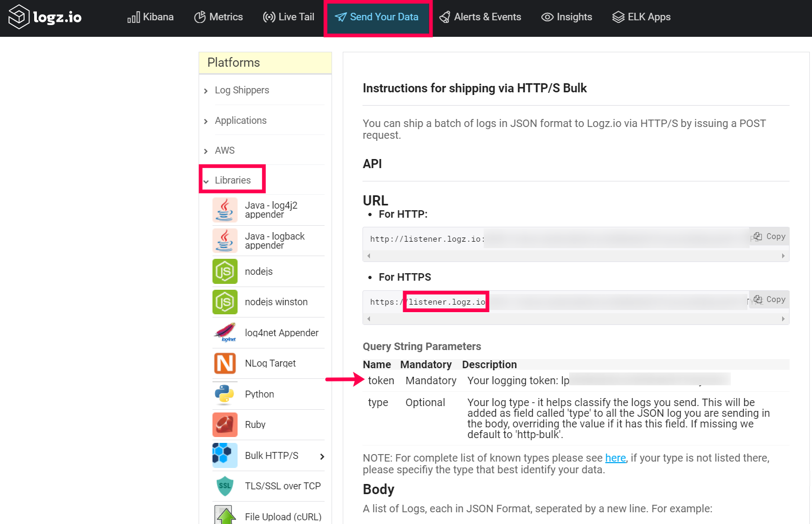Open Java - log4j2 appender instructions
Screen dimensions: 812x524
271,210
